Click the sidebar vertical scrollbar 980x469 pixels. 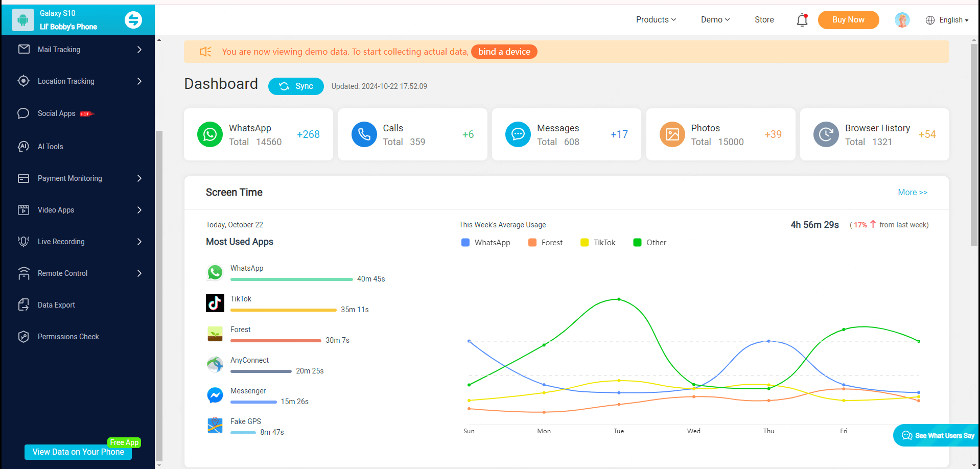[x=159, y=296]
